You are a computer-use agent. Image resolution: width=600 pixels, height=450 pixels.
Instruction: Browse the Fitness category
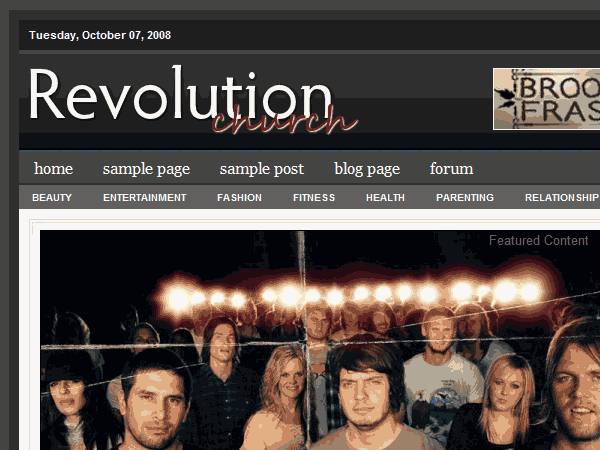click(x=314, y=197)
